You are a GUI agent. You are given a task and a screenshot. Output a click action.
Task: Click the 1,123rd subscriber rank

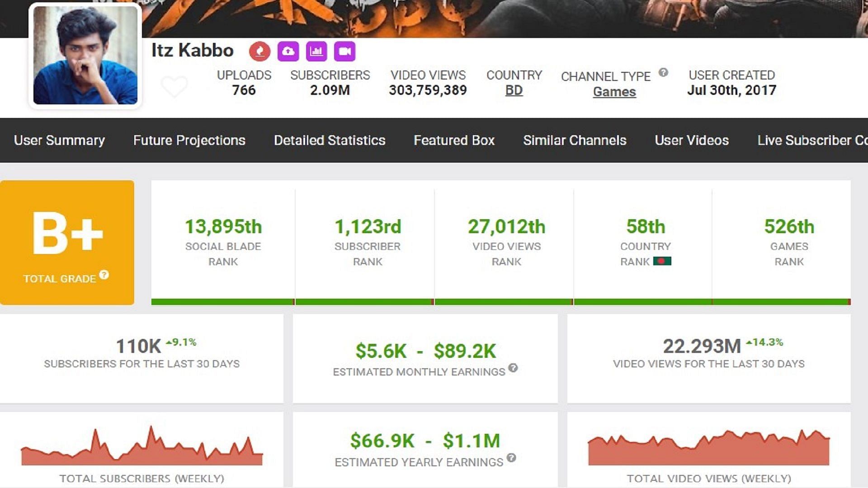368,226
